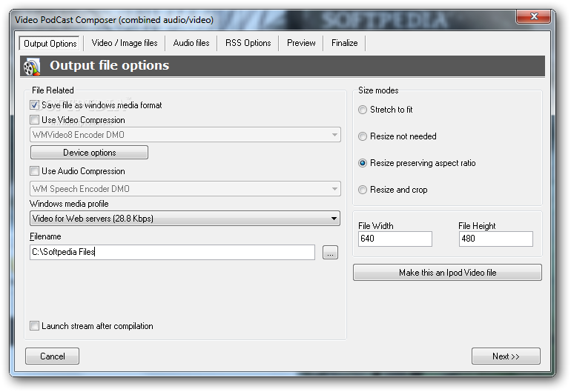Open the Finalize tab
571x392 pixels.
click(345, 43)
